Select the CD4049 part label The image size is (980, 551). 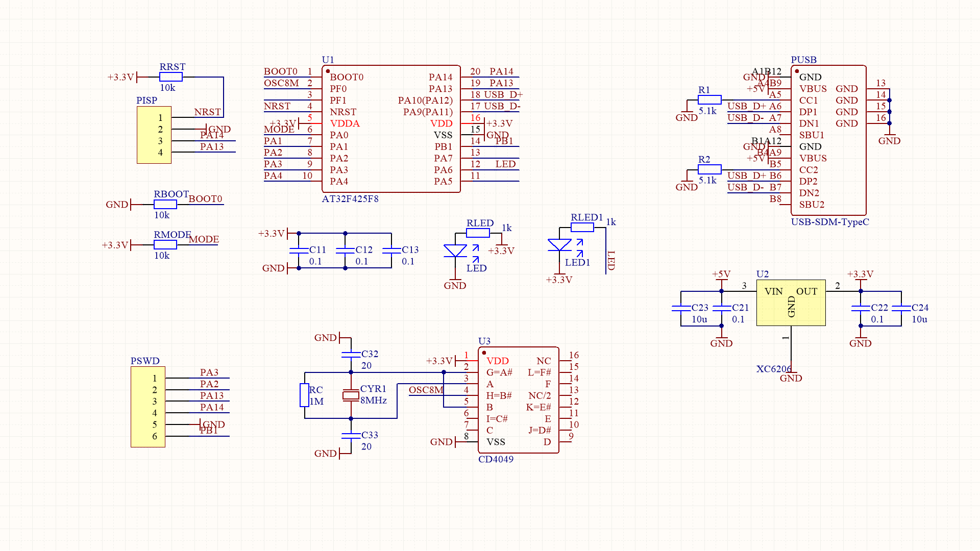pos(496,459)
